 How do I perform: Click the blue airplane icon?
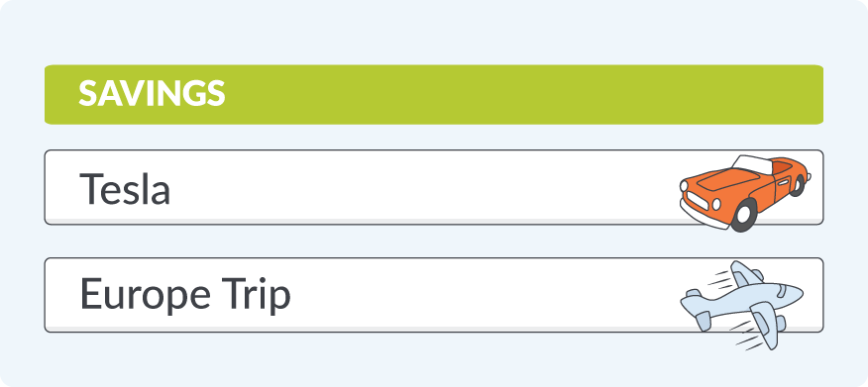[x=742, y=305]
